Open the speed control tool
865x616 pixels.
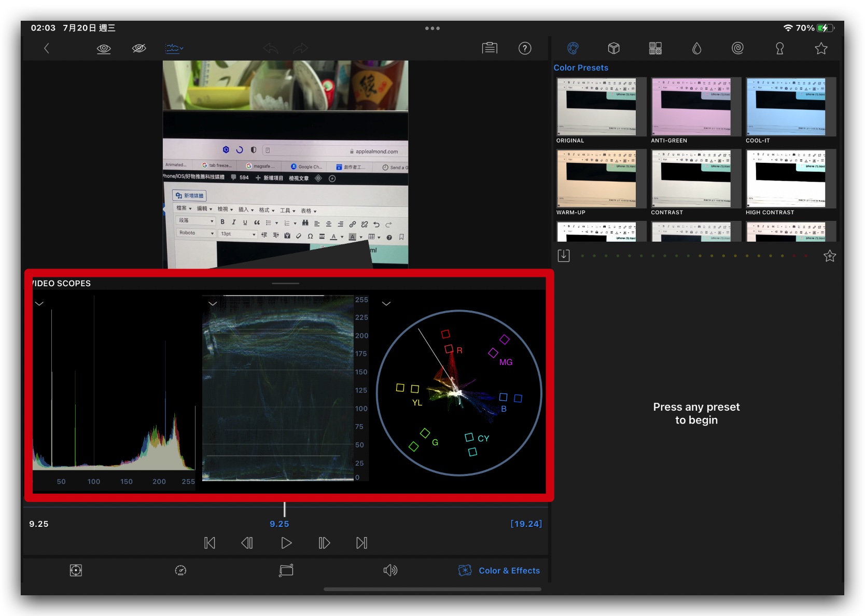pyautogui.click(x=180, y=570)
